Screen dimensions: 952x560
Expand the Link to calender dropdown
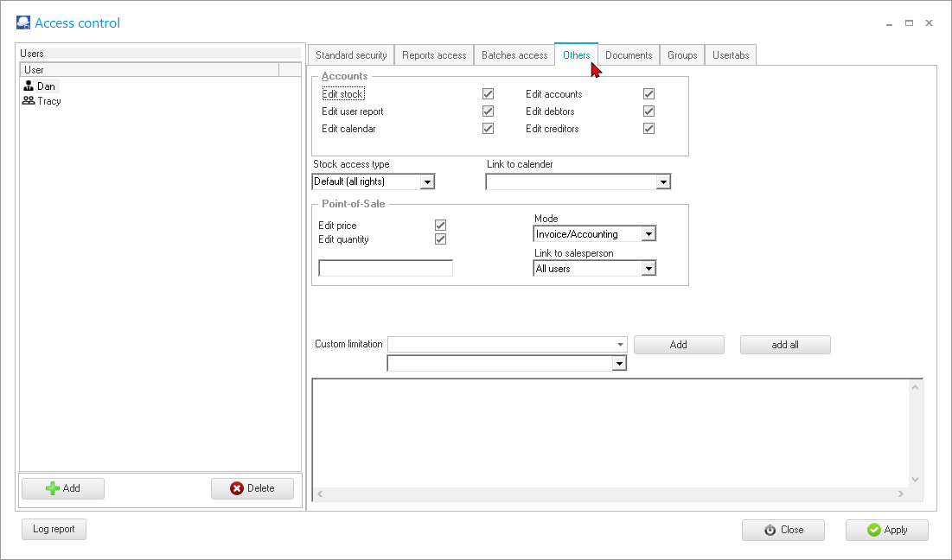(662, 182)
